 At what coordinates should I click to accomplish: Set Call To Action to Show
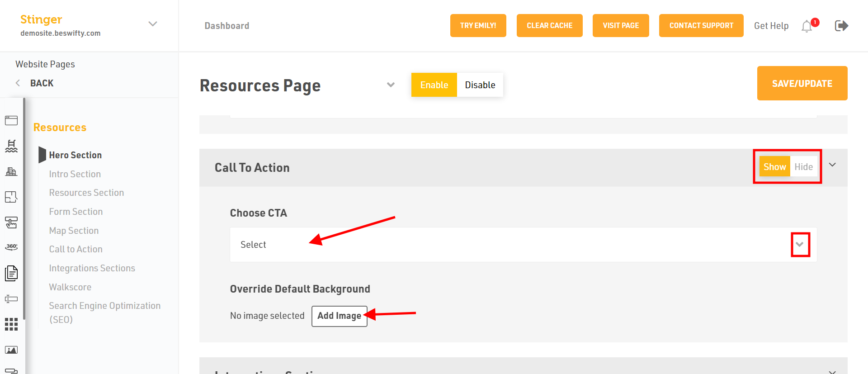775,167
